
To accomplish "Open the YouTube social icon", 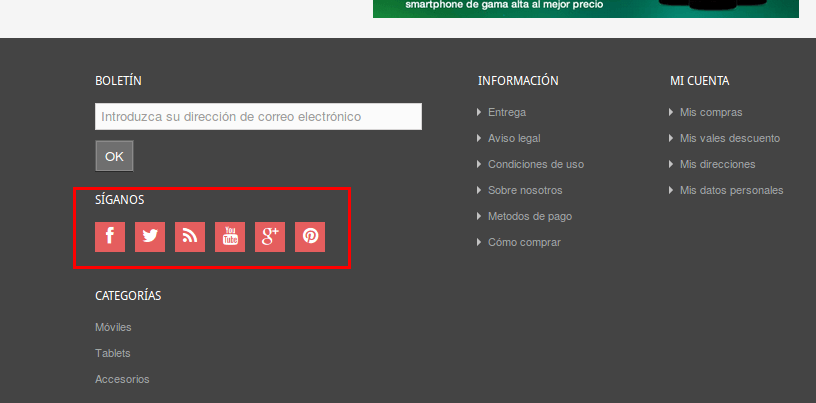I will 230,237.
